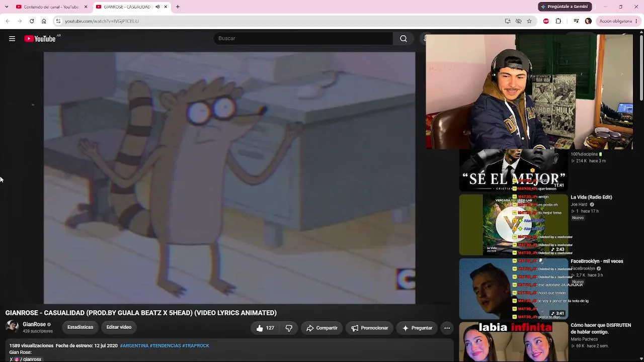Open a new browser tab
The image size is (644, 362).
tap(178, 7)
